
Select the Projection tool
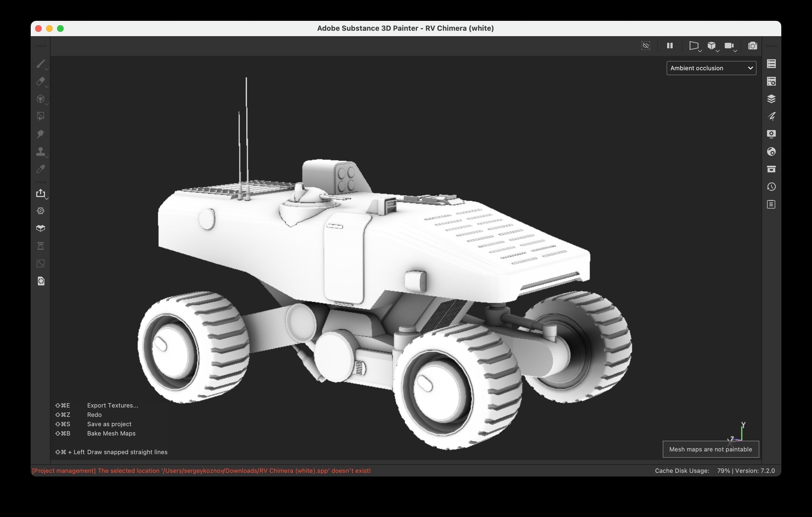pos(41,99)
